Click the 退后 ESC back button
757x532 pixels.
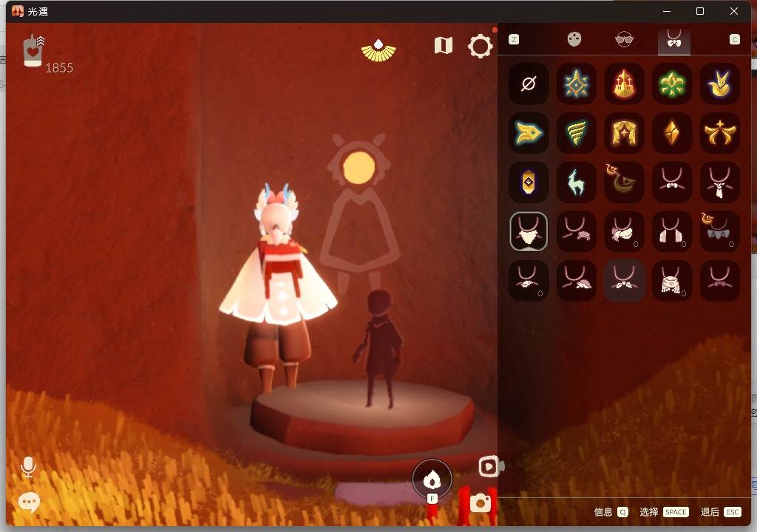point(721,512)
